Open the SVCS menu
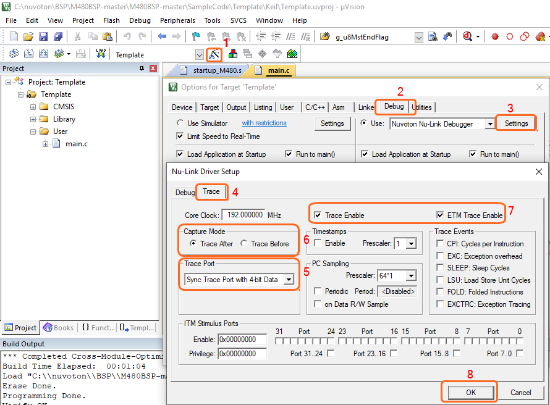Screen dimensions: 550x405 click(239, 21)
